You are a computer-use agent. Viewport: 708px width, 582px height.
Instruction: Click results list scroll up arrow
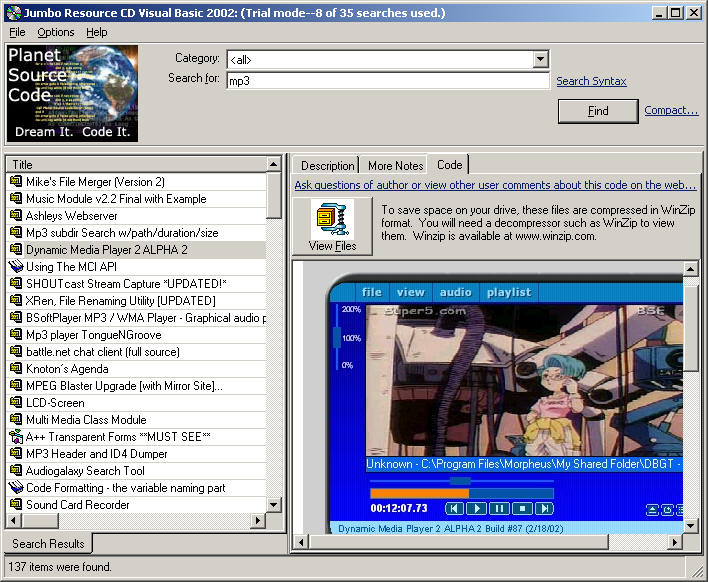(x=274, y=164)
